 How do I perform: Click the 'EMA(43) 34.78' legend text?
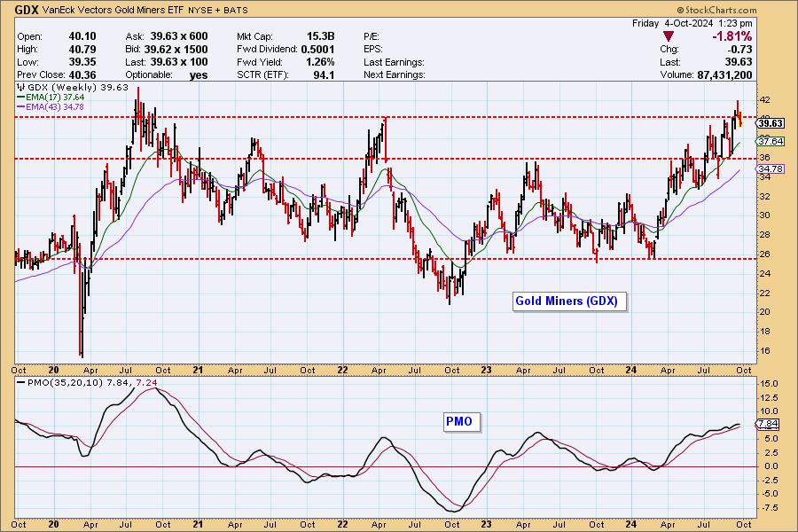click(55, 107)
